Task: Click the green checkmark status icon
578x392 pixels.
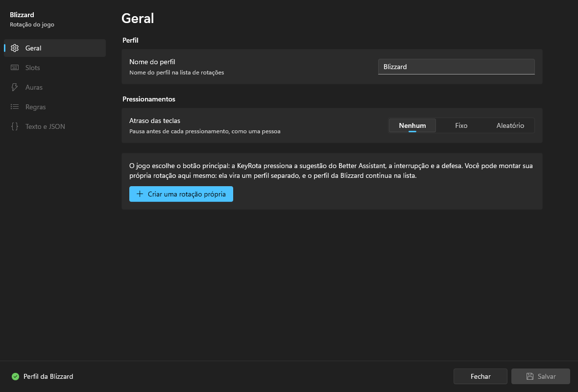Action: tap(16, 376)
